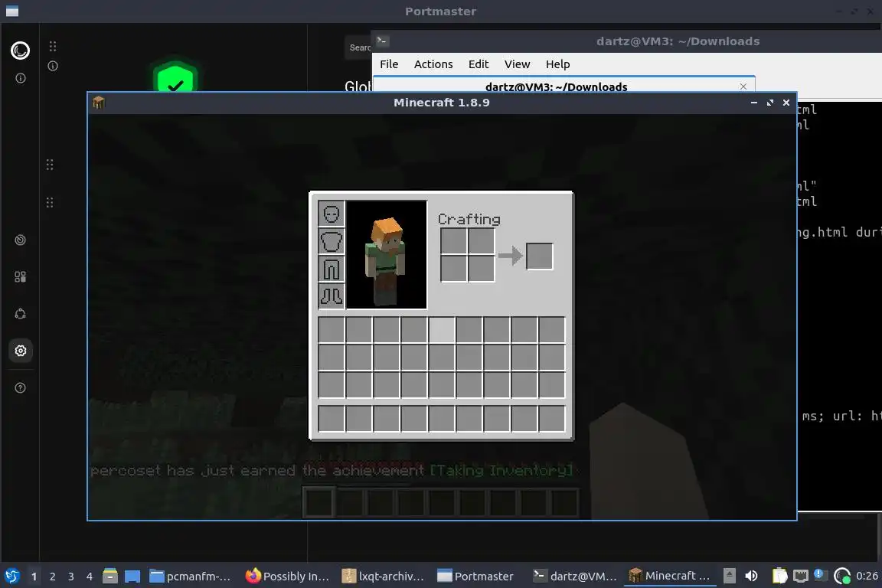
Task: Open Portmaster settings gear icon
Action: click(x=20, y=351)
